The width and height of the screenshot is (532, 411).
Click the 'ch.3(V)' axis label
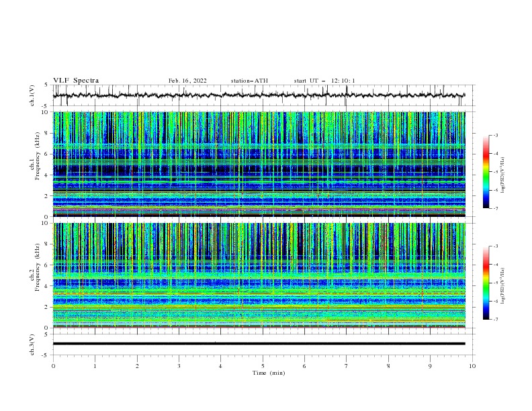pos(32,345)
